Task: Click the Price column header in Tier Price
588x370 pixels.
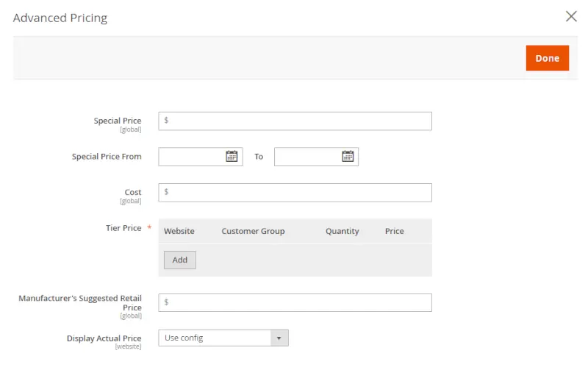Action: point(395,231)
